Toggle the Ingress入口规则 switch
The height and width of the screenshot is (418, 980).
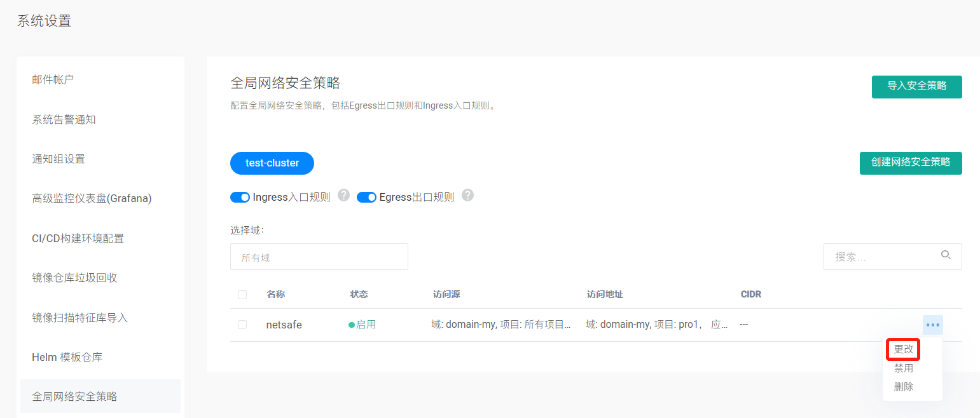point(240,198)
